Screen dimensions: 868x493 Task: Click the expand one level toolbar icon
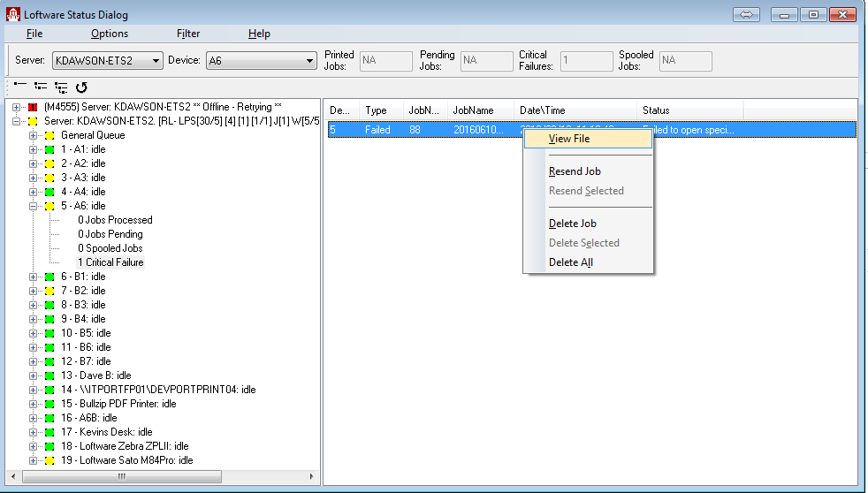pyautogui.click(x=41, y=87)
